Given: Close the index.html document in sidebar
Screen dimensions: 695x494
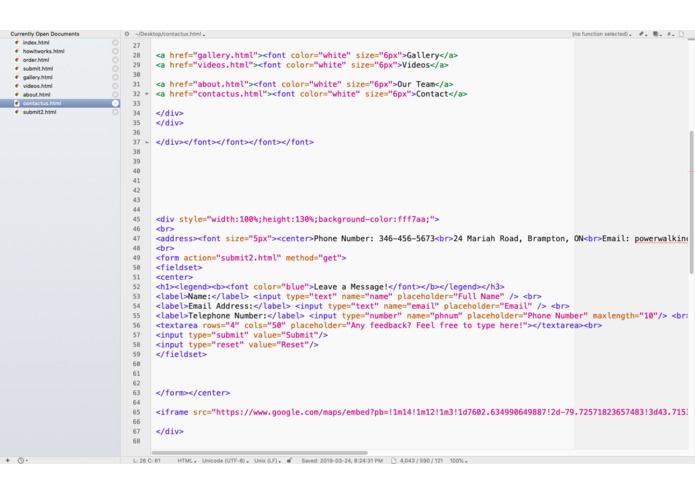Looking at the screenshot, I should coord(115,43).
